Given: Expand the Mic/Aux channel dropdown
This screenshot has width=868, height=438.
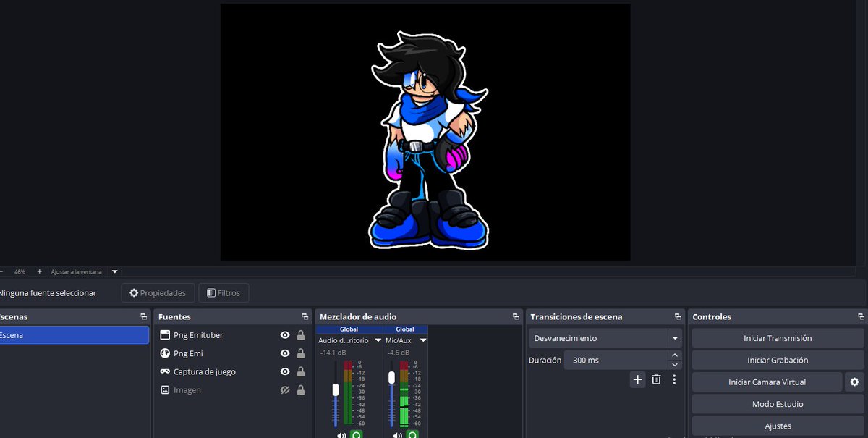Looking at the screenshot, I should [x=423, y=340].
